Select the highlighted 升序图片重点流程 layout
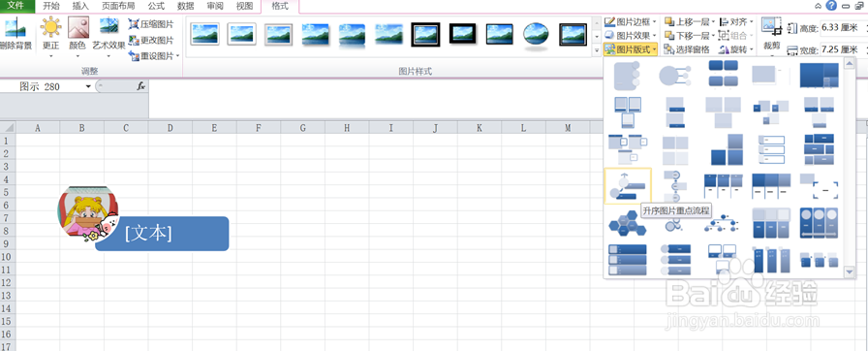The height and width of the screenshot is (351, 868). [x=628, y=186]
